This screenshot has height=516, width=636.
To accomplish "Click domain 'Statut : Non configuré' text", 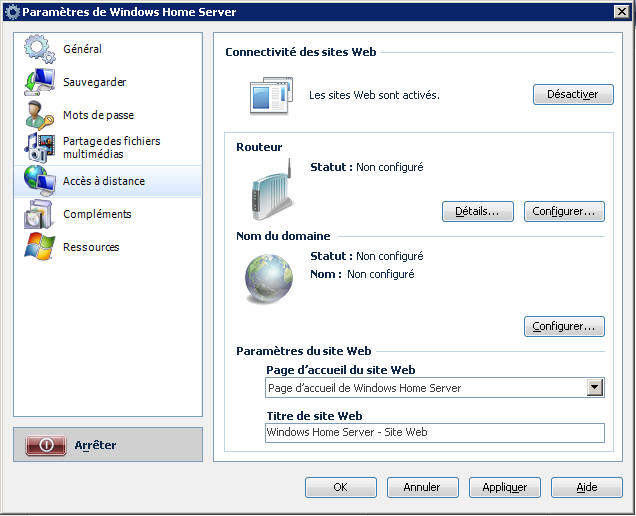I will click(x=367, y=256).
